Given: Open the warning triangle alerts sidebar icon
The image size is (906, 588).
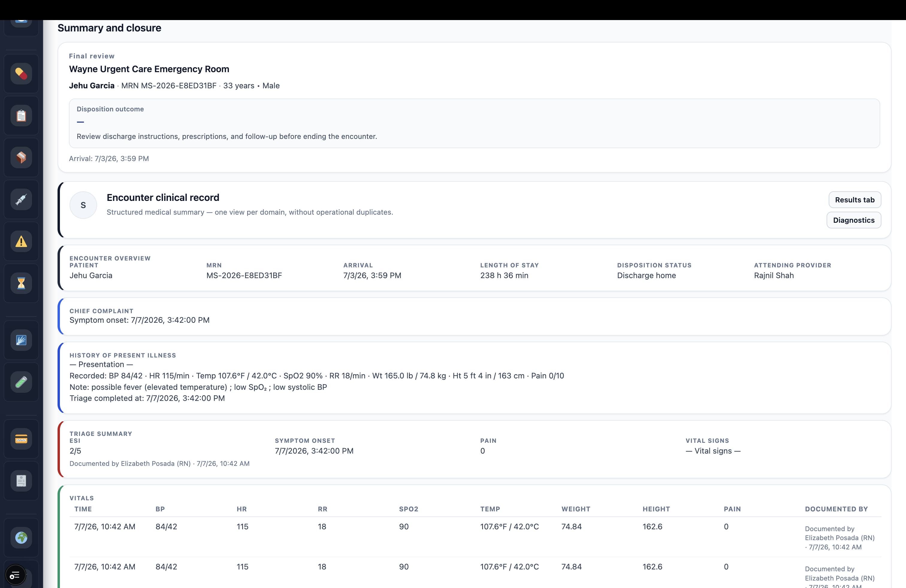Looking at the screenshot, I should pos(21,241).
